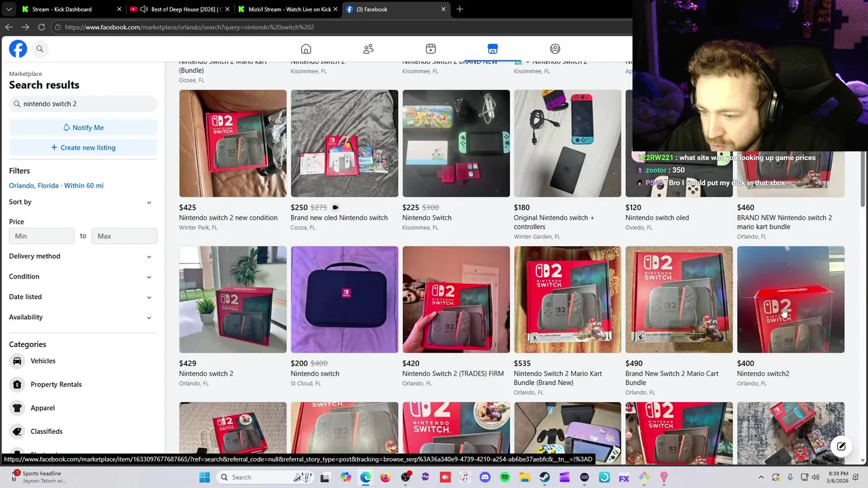Select the Marketplace storefront icon in top navigation
868x488 pixels.
click(x=492, y=49)
